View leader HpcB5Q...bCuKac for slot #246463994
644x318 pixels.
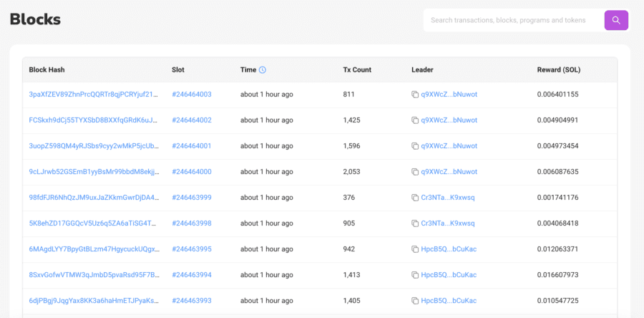[449, 275]
